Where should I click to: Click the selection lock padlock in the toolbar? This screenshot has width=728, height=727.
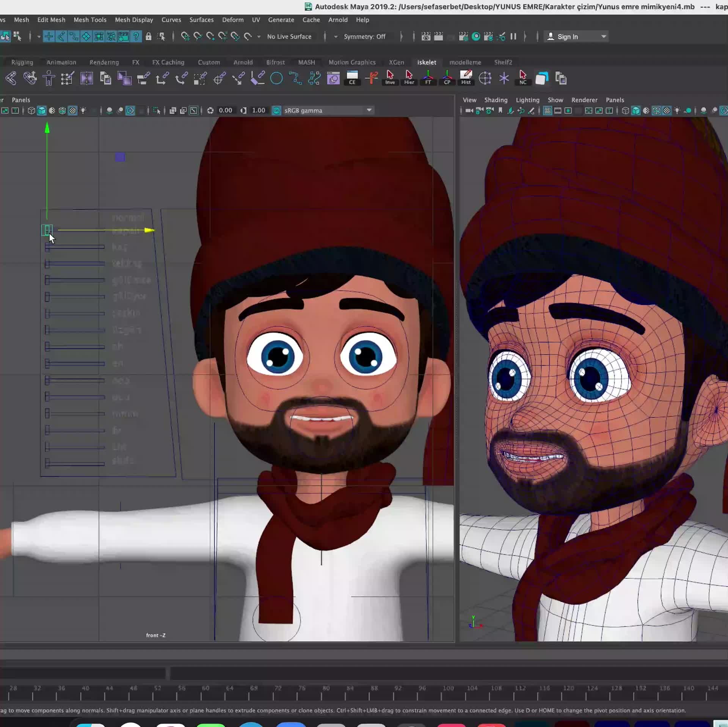pyautogui.click(x=149, y=36)
